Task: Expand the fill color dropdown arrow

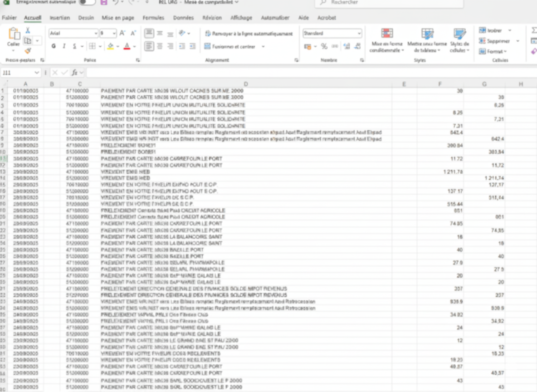Action: click(x=118, y=46)
